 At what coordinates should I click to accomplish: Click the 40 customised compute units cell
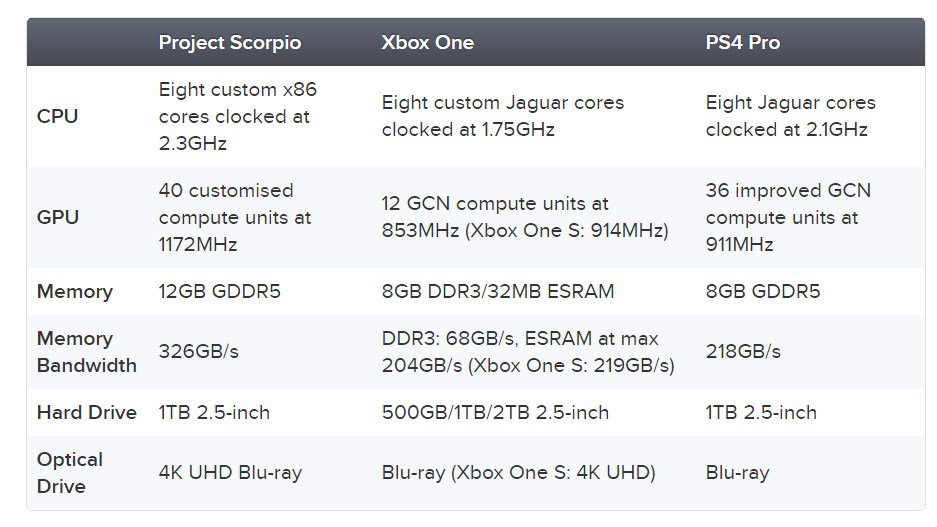click(x=235, y=217)
